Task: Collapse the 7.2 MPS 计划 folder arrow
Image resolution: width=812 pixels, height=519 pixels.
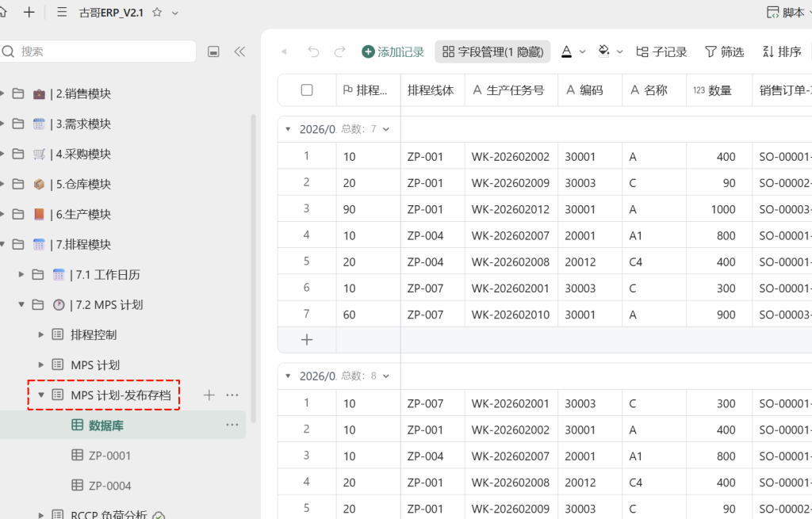Action: (x=21, y=304)
